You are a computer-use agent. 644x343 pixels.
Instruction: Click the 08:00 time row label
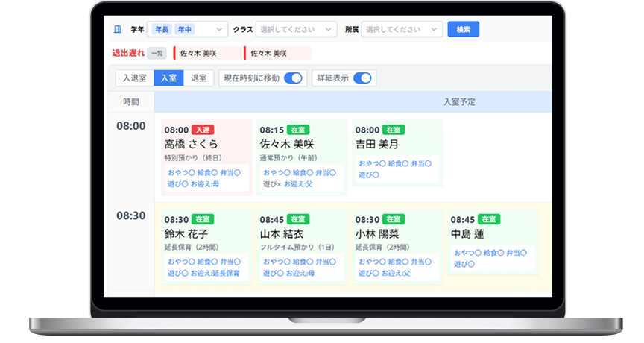(x=131, y=126)
